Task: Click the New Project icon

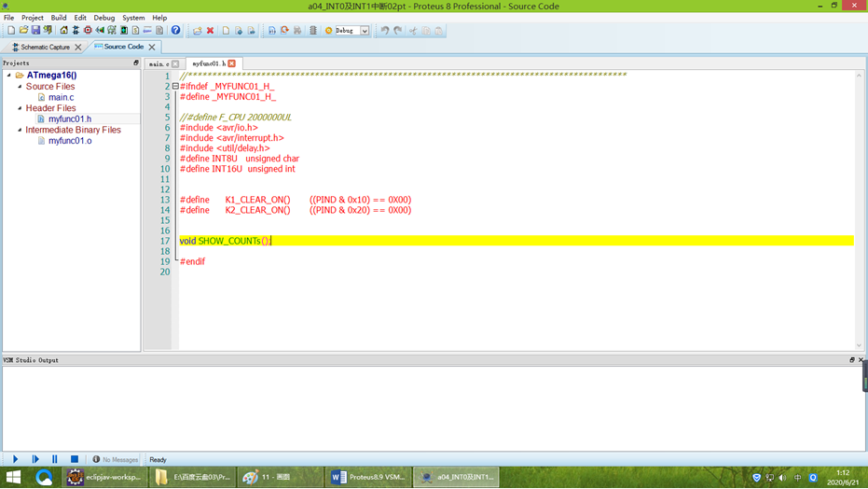Action: point(11,31)
